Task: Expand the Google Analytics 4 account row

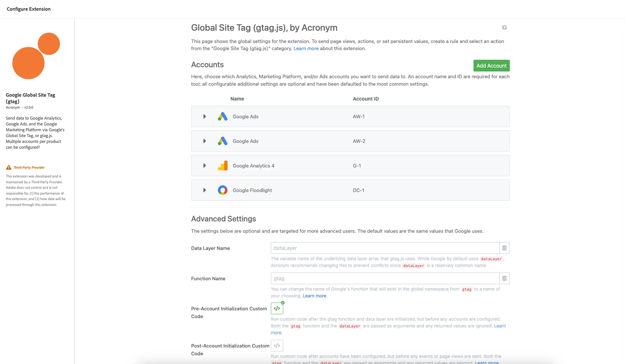Action: click(x=204, y=166)
